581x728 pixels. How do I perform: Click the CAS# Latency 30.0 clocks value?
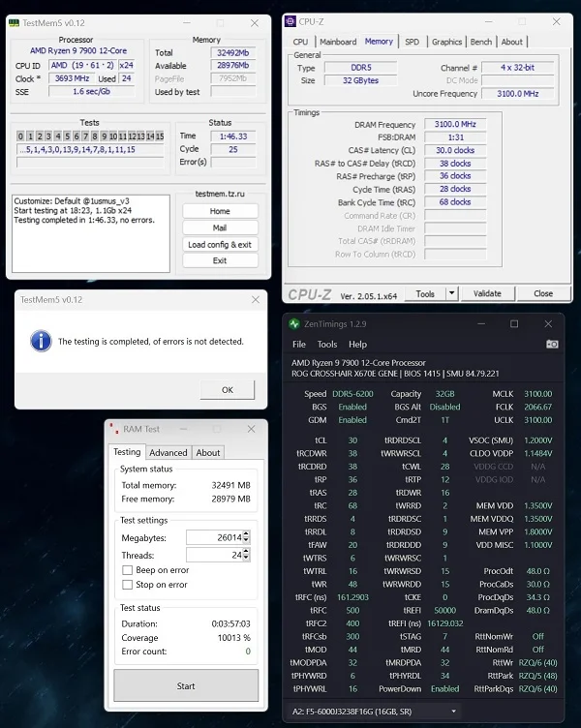[x=455, y=150]
